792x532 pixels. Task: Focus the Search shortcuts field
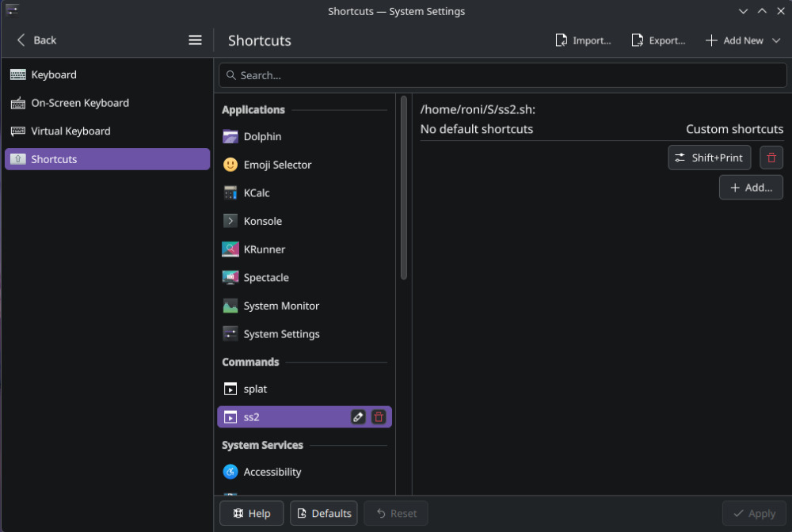[x=503, y=75]
